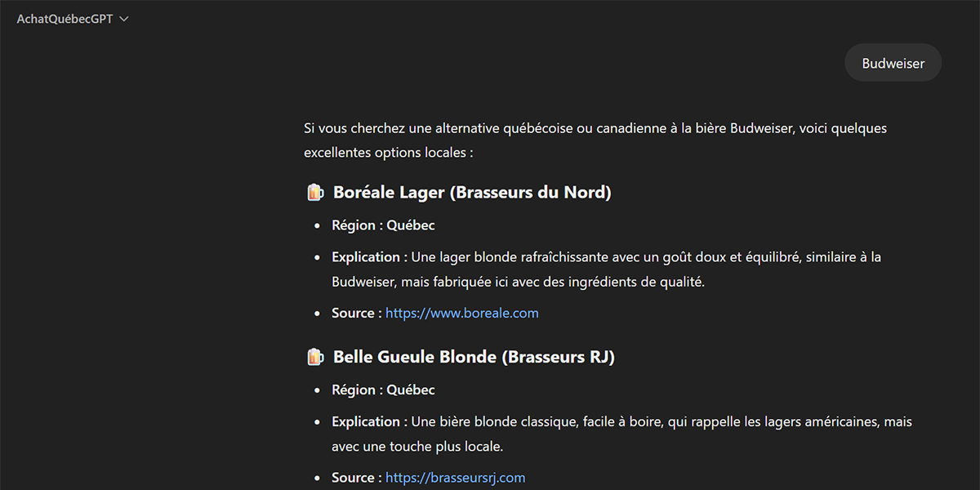Click the Région : Québec line under Boréale Lager
This screenshot has height=490, width=980.
pyautogui.click(x=383, y=225)
